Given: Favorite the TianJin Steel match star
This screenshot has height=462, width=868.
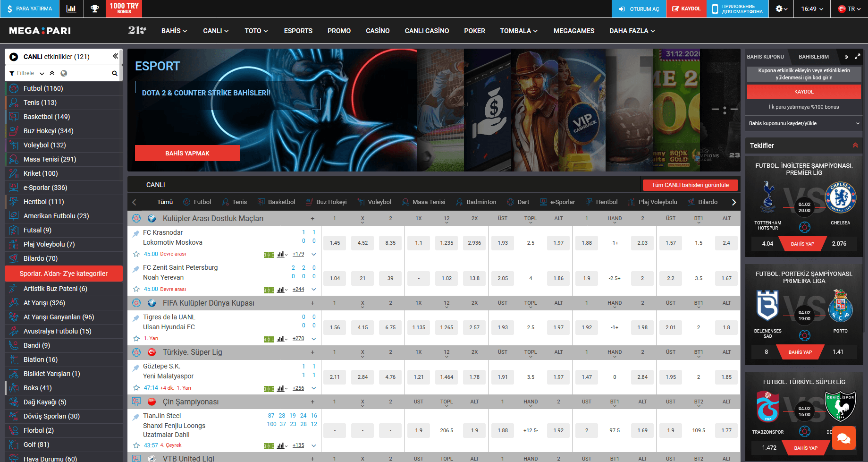Looking at the screenshot, I should pos(136,445).
